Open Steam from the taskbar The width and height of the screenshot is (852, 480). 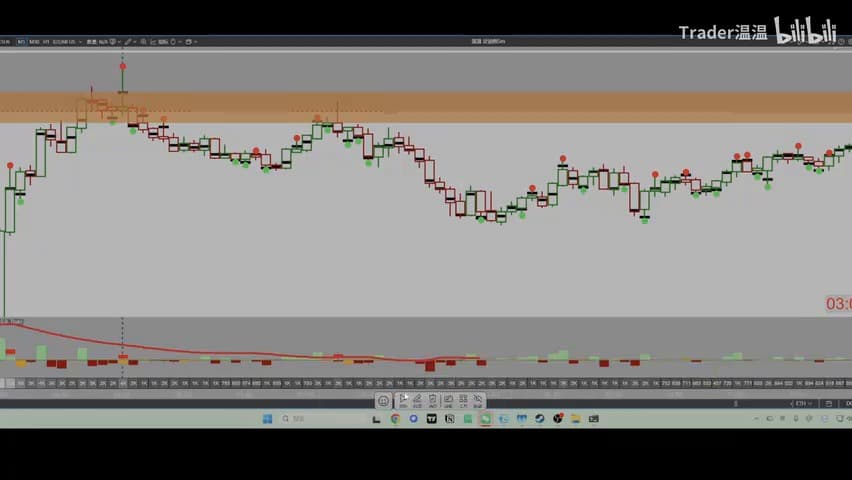(540, 419)
